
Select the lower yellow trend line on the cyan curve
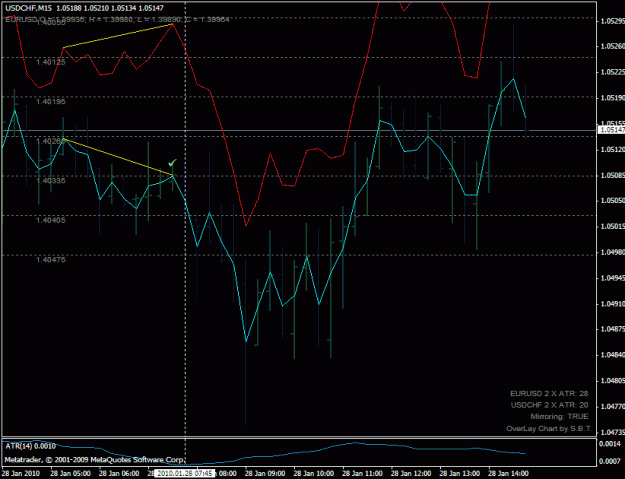(x=118, y=157)
